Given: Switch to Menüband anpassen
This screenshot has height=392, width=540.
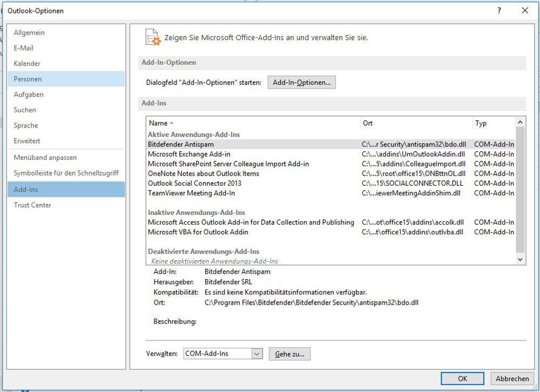Looking at the screenshot, I should pos(44,157).
